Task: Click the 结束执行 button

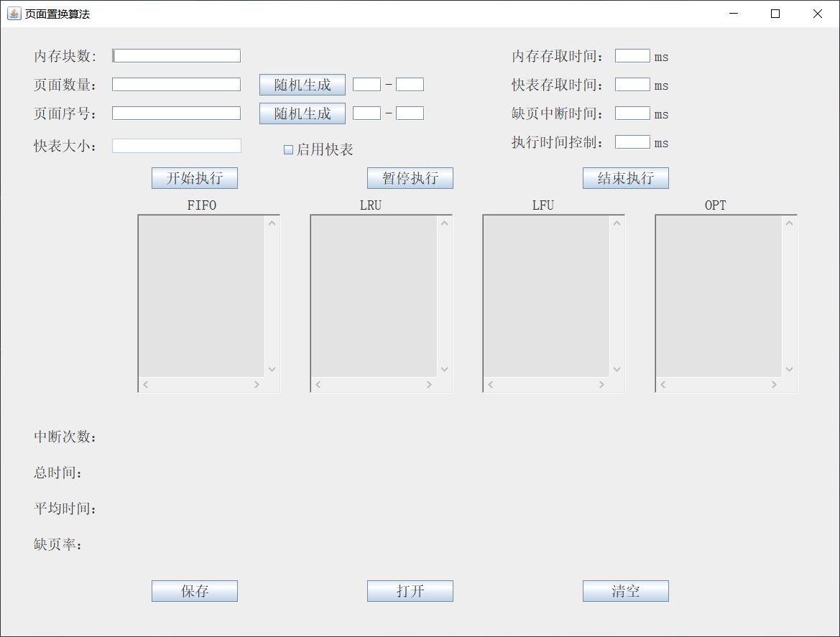Action: click(x=625, y=178)
